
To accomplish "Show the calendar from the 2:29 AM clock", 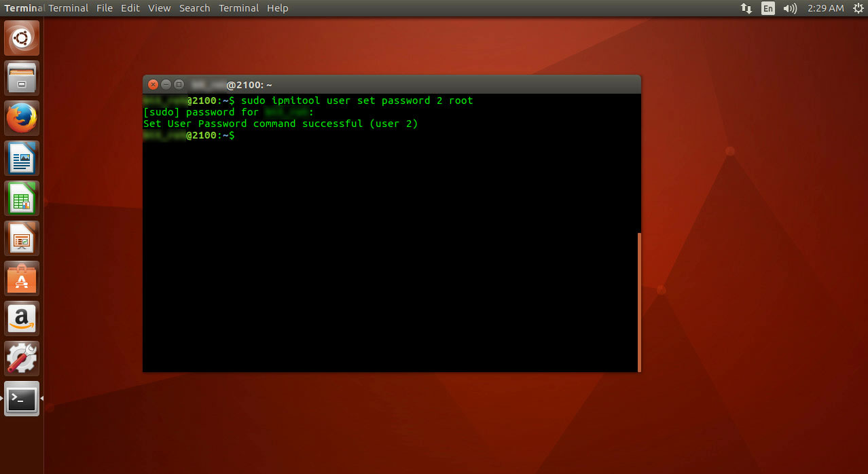I will 826,8.
